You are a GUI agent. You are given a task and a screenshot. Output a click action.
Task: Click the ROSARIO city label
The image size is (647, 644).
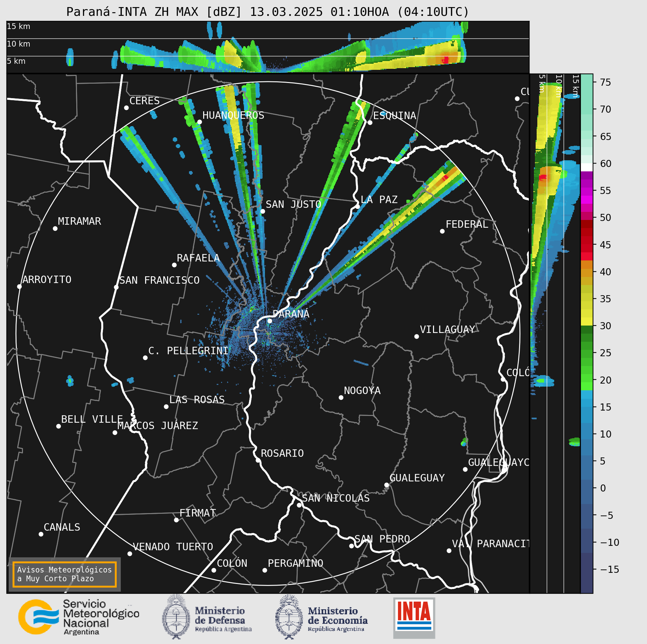[282, 453]
